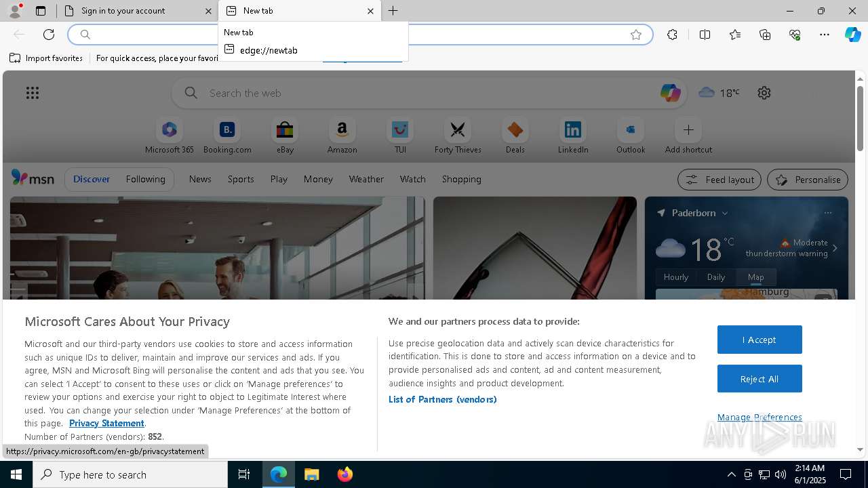868x488 pixels.
Task: Open File Explorer from taskbar
Action: coord(312,474)
